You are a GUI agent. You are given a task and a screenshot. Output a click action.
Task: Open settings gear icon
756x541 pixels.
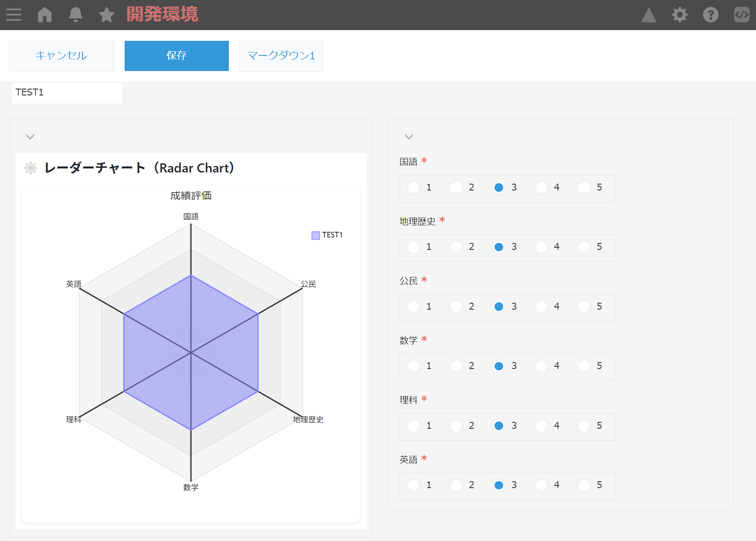[679, 15]
